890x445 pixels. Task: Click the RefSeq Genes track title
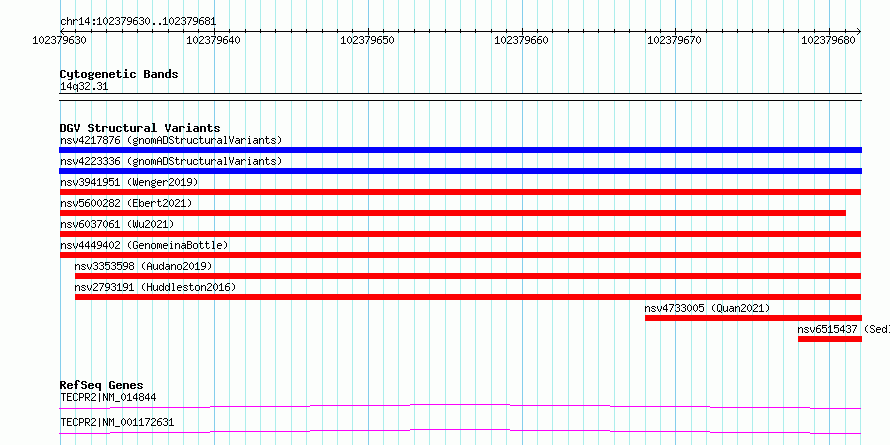pos(102,385)
